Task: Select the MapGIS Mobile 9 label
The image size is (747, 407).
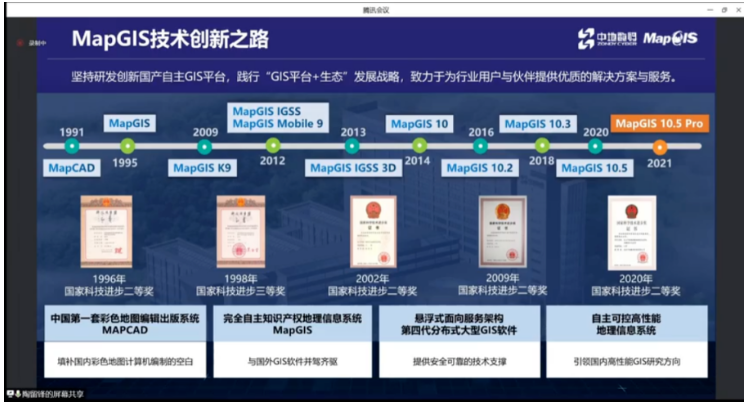Action: (278, 123)
